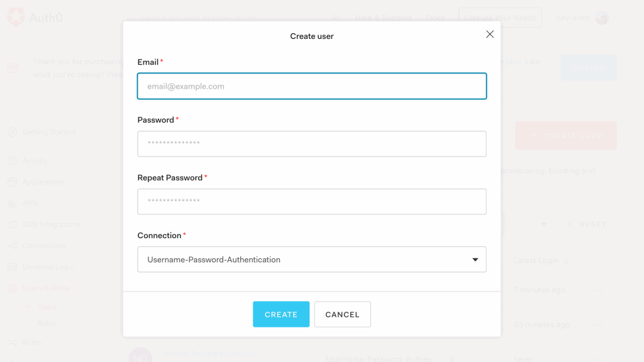Image resolution: width=644 pixels, height=362 pixels.
Task: Open Rules in sidebar
Action: (32, 343)
